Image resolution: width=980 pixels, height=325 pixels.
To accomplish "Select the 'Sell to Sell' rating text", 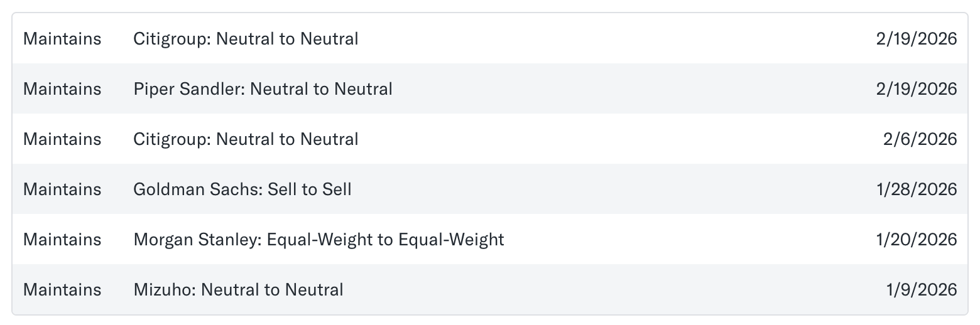I will pyautogui.click(x=310, y=189).
